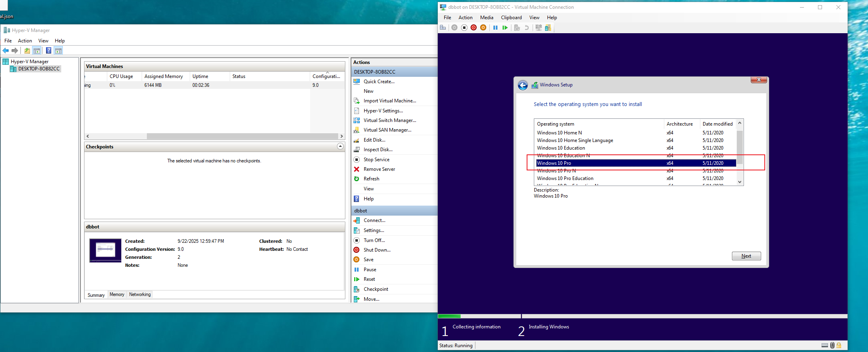This screenshot has height=352, width=868.
Task: Click Refresh action in Actions pane
Action: point(371,179)
